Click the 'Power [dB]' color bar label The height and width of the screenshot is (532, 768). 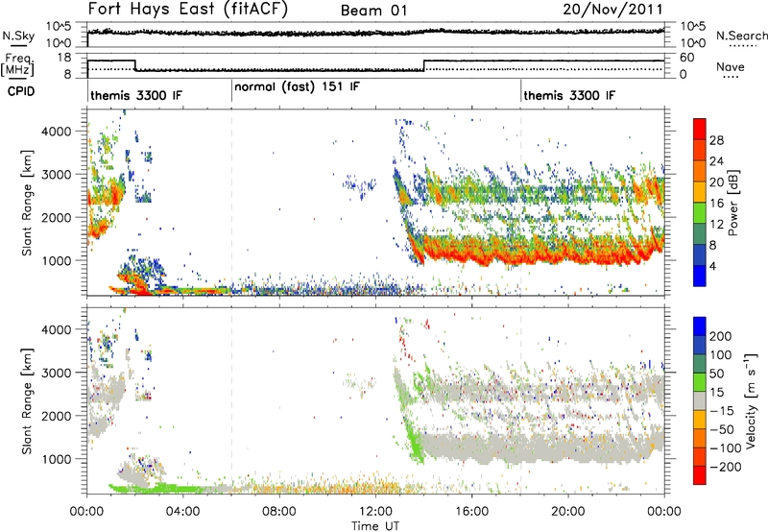pos(733,203)
